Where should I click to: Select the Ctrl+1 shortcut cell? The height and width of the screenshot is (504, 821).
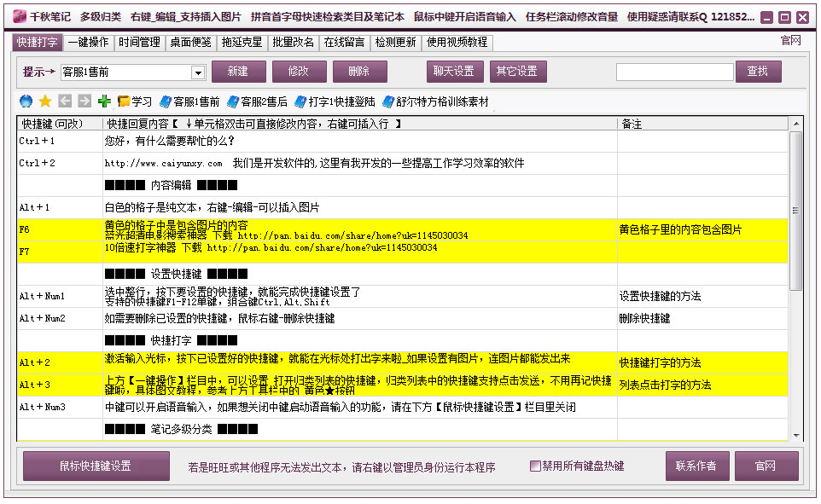pyautogui.click(x=61, y=142)
